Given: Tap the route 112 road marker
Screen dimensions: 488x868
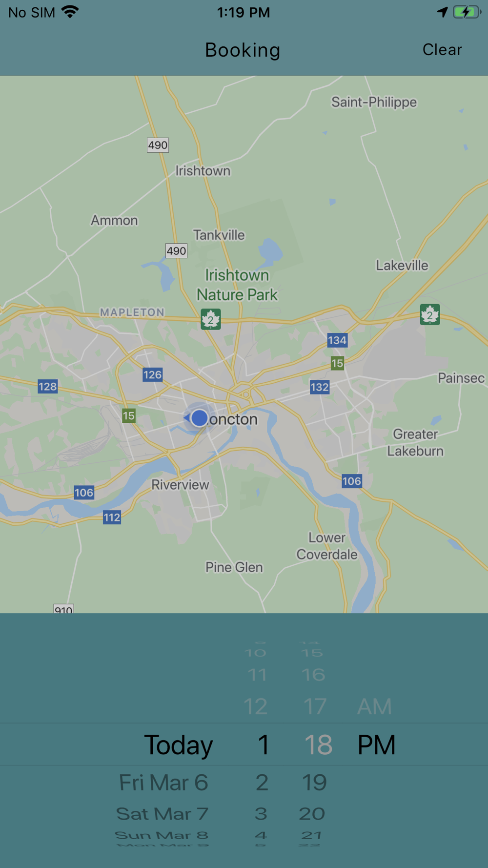Looking at the screenshot, I should 112,517.
